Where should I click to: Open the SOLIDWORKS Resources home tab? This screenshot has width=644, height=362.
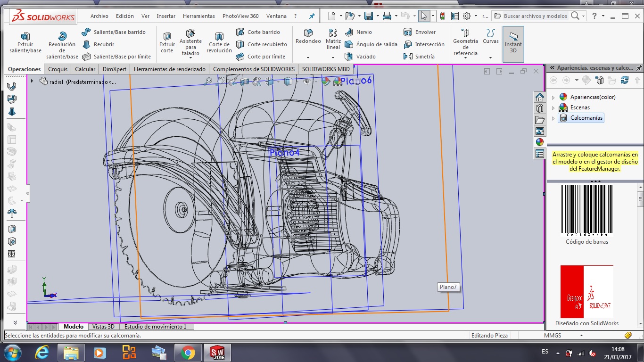(540, 97)
